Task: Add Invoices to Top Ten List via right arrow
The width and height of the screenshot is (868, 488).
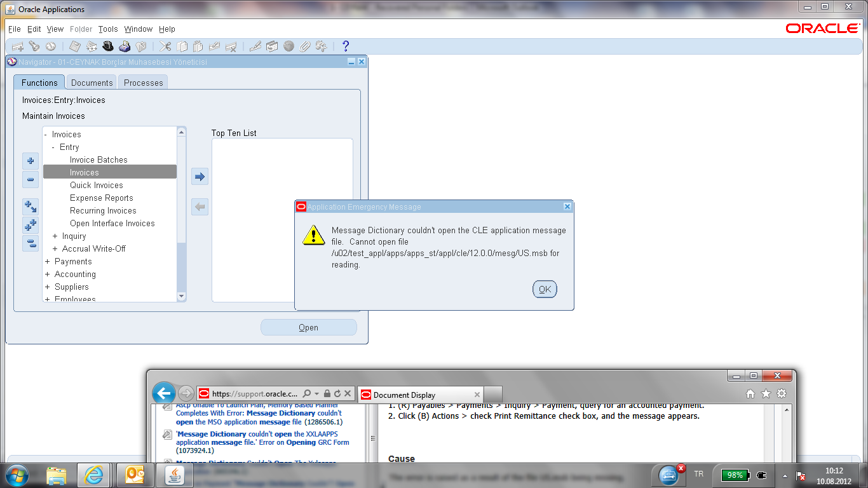Action: (x=200, y=176)
